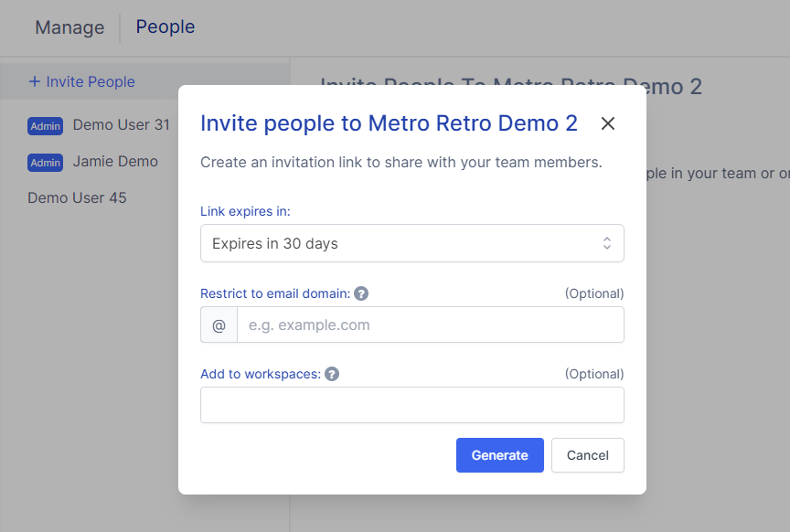Cancel the invitation dialog

click(587, 455)
